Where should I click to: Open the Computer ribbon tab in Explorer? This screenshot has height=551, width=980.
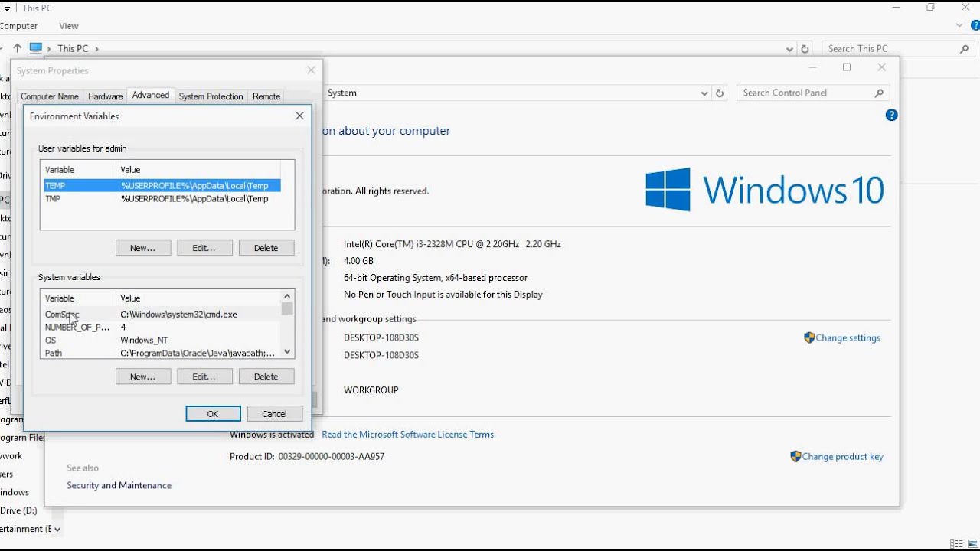click(18, 26)
